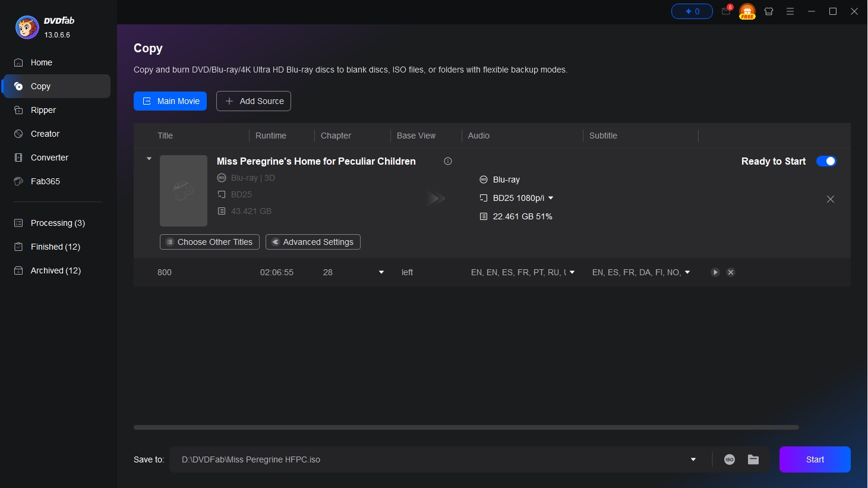Viewport: 868px width, 488px height.
Task: Open the Ripper module
Action: click(56, 110)
